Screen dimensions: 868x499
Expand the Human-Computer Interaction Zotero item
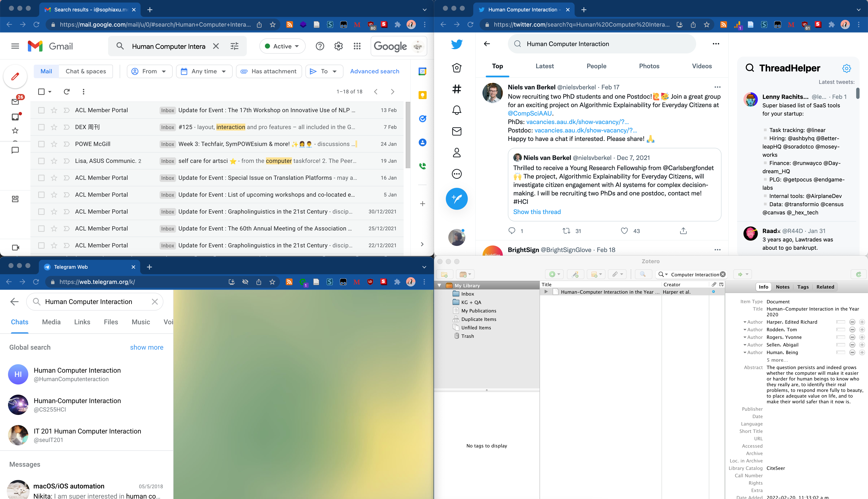click(x=546, y=292)
